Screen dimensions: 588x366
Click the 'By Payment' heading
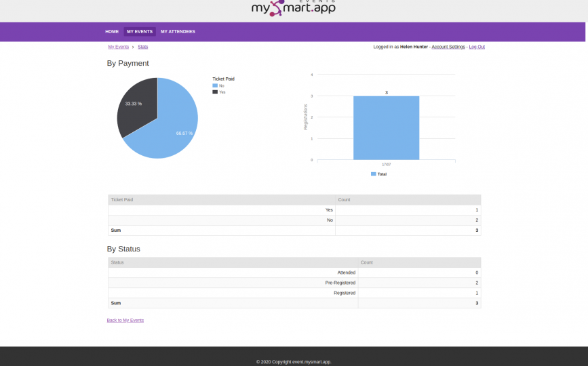pyautogui.click(x=128, y=63)
